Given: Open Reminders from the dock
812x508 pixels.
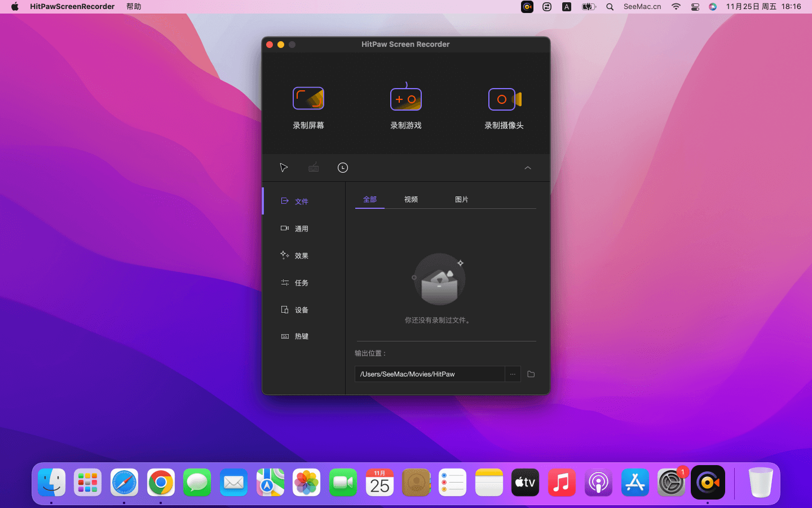Looking at the screenshot, I should [x=452, y=483].
